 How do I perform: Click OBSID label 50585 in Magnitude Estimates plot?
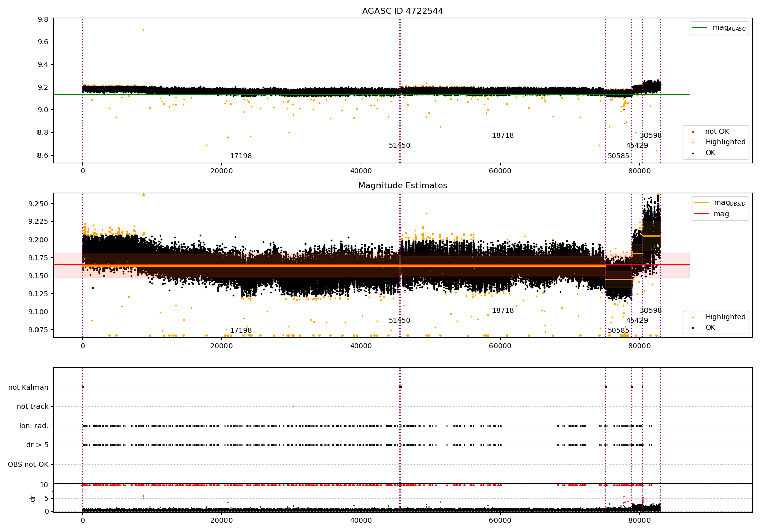pos(618,331)
